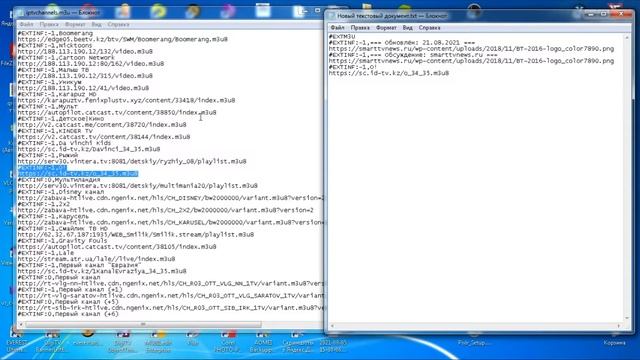Click the KINDER TV EXTINF line
Viewport: 640px width, 360px height.
click(55, 131)
